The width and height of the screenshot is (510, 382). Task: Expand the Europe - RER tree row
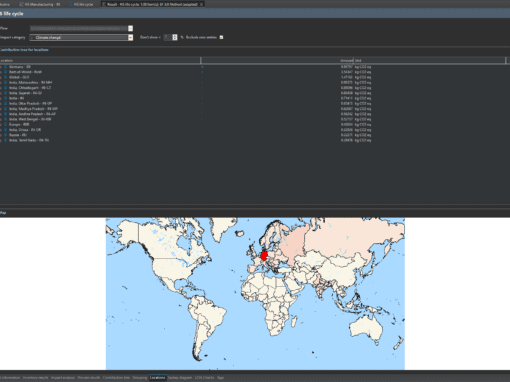pyautogui.click(x=1, y=124)
